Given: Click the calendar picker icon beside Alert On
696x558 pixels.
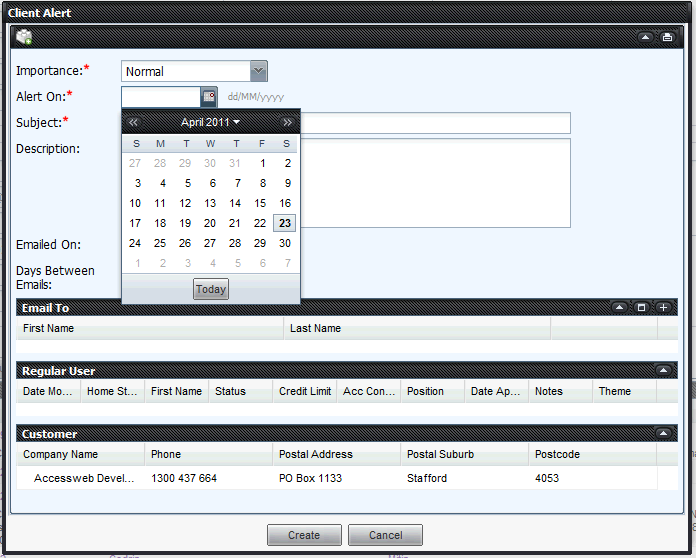Looking at the screenshot, I should point(209,97).
